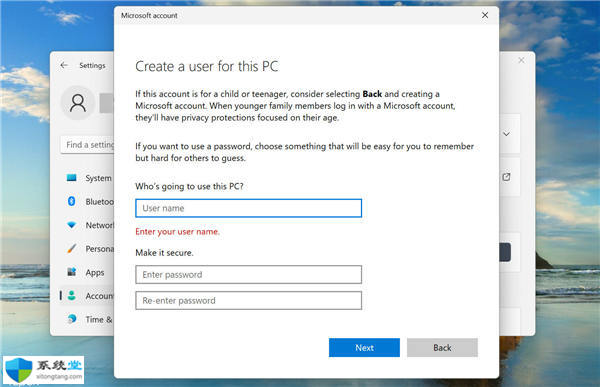The image size is (600, 387).
Task: Select the System label in Settings
Action: 98,178
